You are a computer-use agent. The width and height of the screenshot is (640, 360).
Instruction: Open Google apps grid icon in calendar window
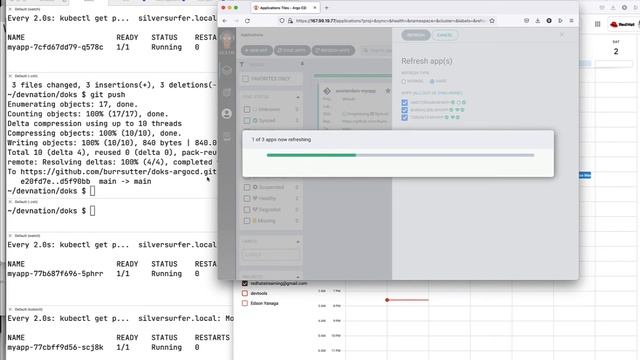click(x=598, y=24)
